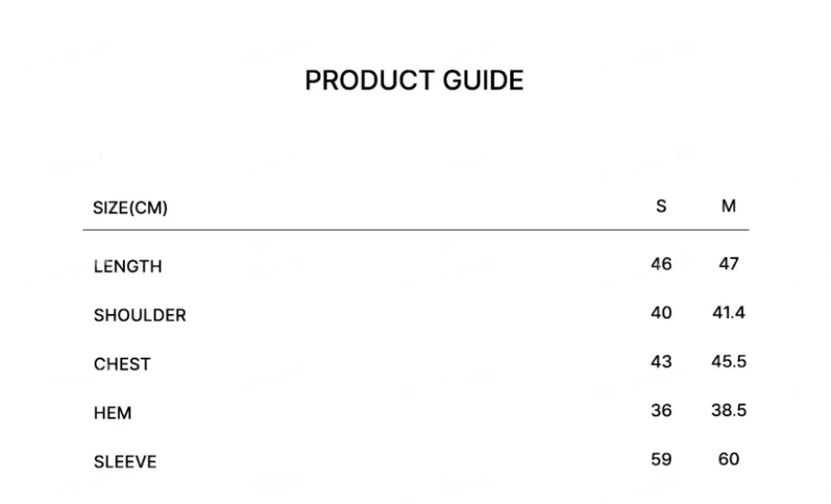The image size is (831, 504).
Task: Select the CHEST row label
Action: (122, 365)
